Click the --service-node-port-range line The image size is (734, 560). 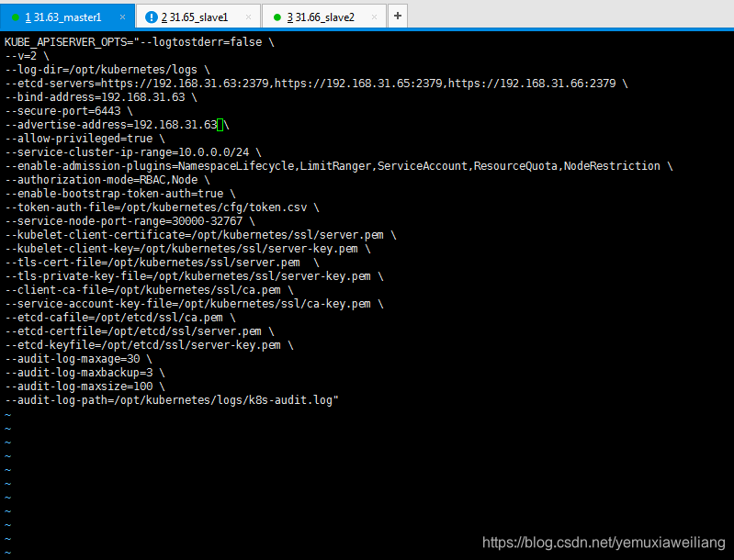(x=130, y=221)
